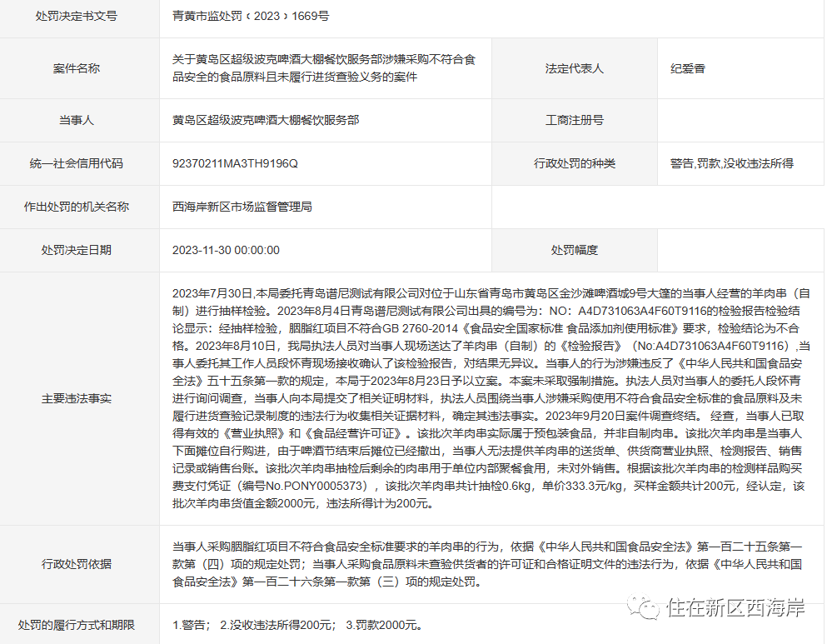Click the 工商注册号 label cell

click(575, 121)
